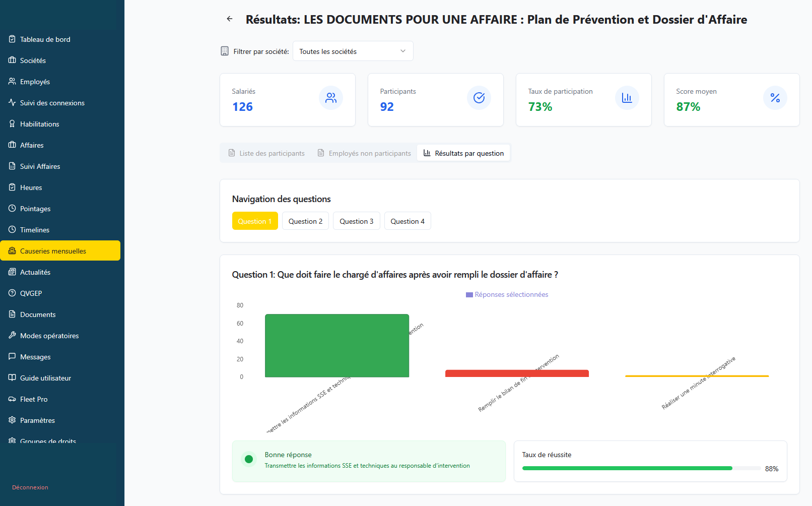Open Habilitations menu item
812x506 pixels.
click(60, 123)
